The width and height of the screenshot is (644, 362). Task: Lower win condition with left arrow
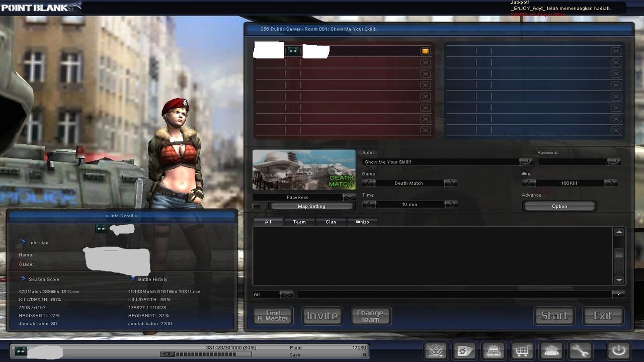click(529, 183)
